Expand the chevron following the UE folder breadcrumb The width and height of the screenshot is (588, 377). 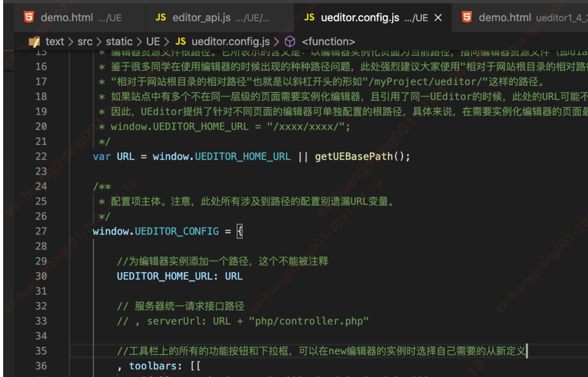[x=167, y=41]
